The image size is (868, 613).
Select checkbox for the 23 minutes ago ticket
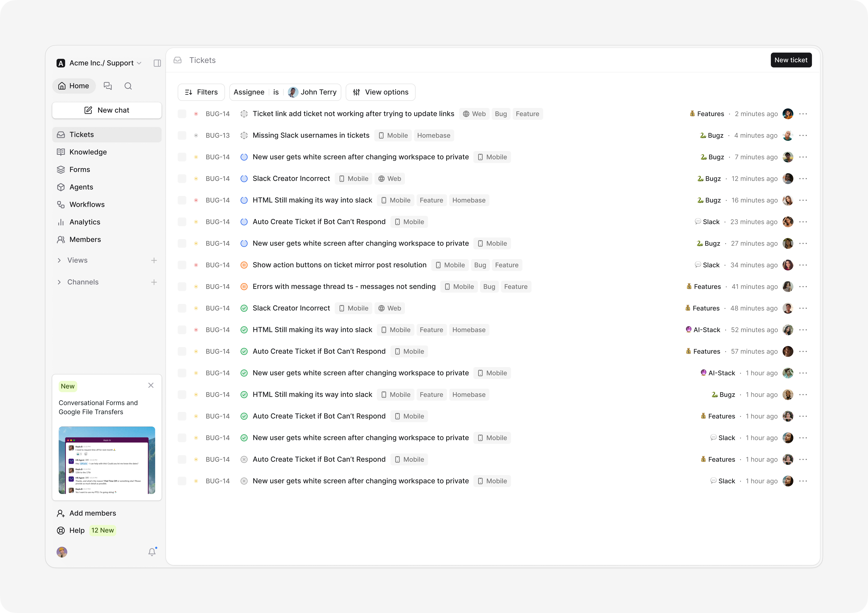tap(182, 222)
